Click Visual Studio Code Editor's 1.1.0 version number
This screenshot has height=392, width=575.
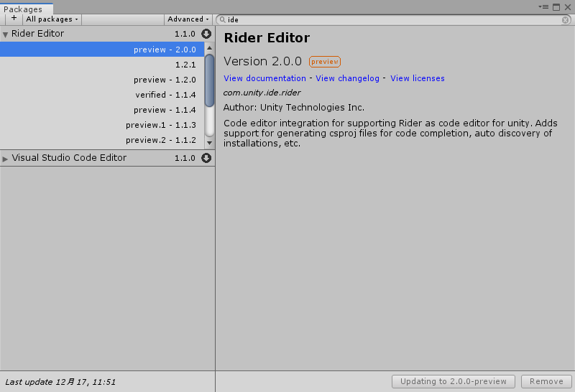click(185, 158)
